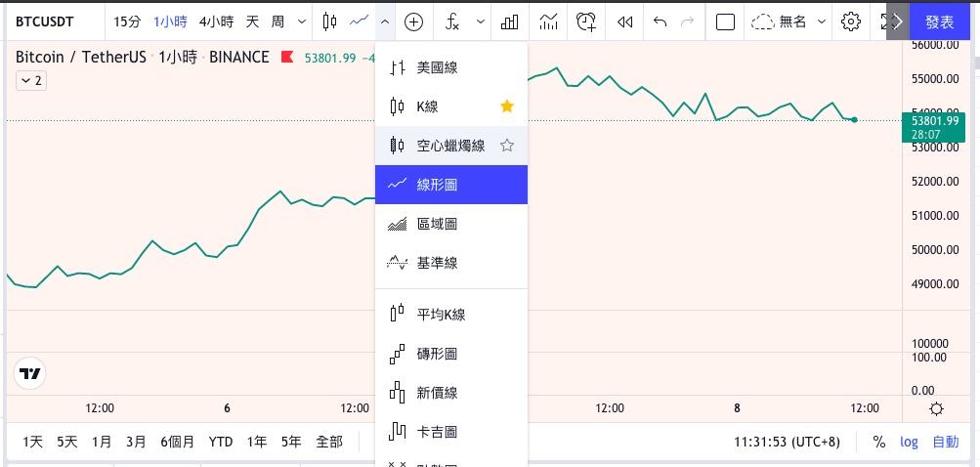
Task: Toggle percent scale mode
Action: 878,442
